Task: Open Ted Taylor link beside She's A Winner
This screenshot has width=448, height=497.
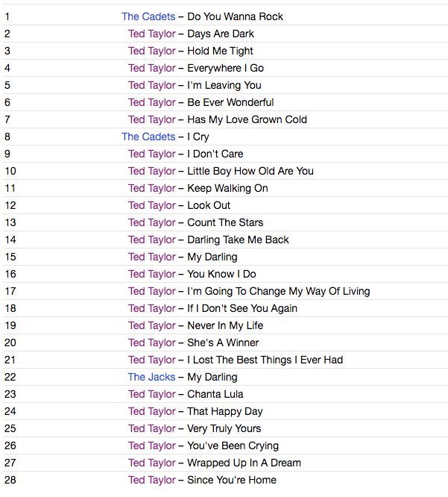Action: [151, 343]
